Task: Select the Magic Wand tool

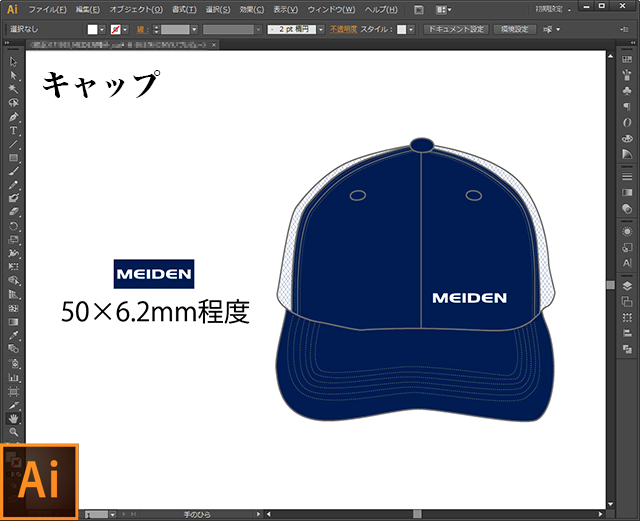Action: coord(13,89)
